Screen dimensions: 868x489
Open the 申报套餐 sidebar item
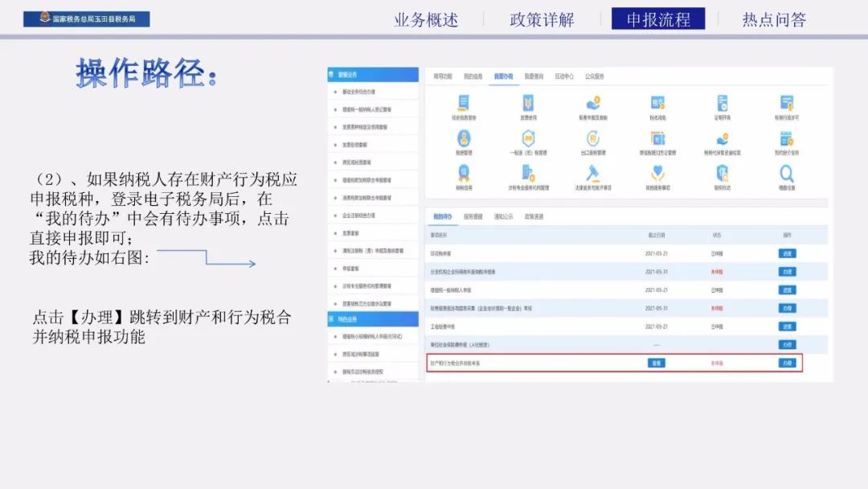(350, 269)
